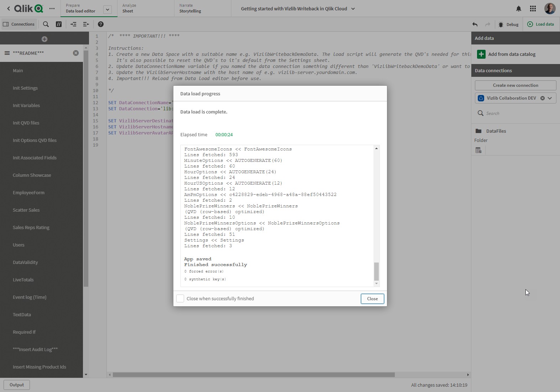Open the Init Variables script section

(41, 105)
